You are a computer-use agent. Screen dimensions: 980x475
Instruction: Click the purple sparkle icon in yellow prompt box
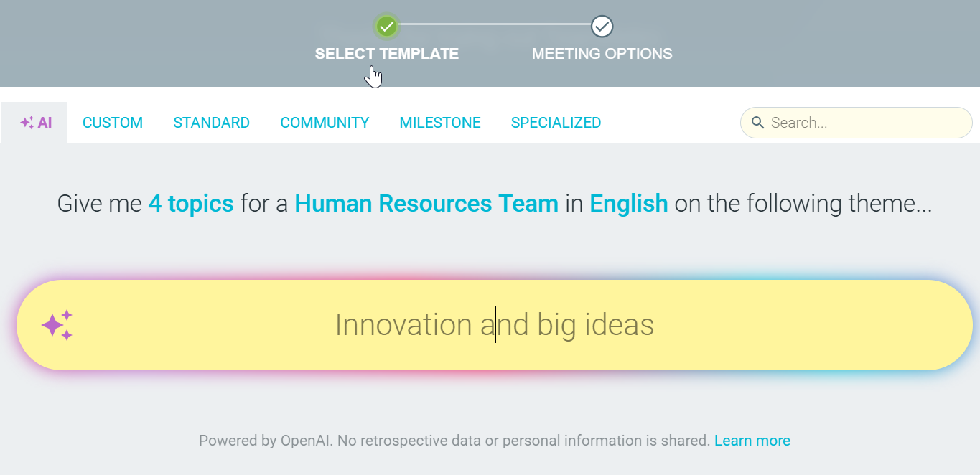pos(57,325)
